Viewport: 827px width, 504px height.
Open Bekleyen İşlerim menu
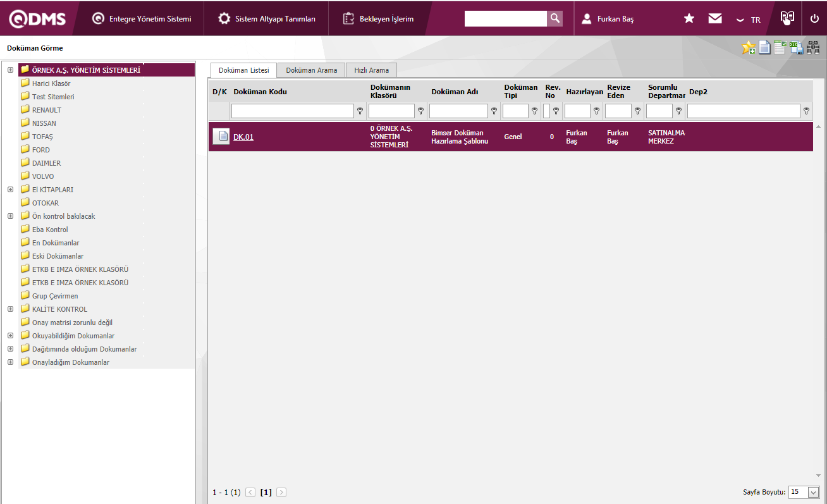pyautogui.click(x=378, y=19)
